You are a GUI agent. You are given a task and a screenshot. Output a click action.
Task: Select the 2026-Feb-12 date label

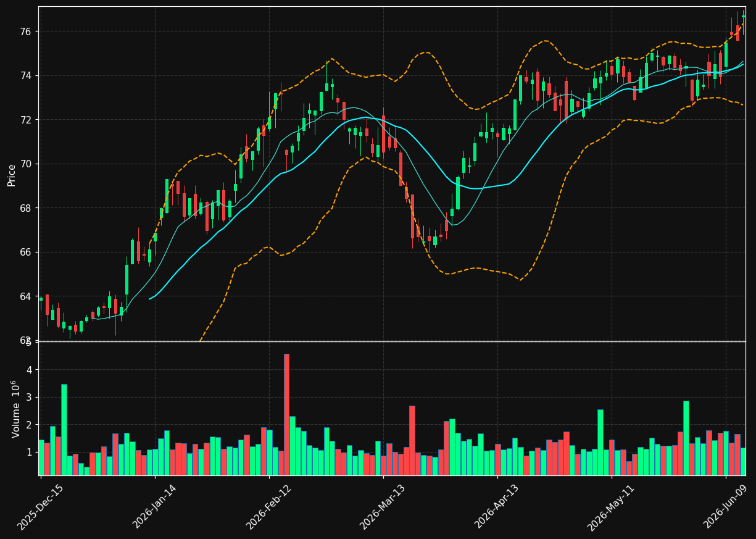point(270,507)
